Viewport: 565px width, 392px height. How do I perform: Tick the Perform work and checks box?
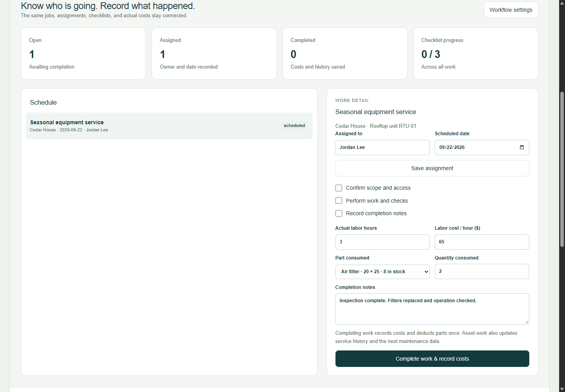tap(339, 201)
